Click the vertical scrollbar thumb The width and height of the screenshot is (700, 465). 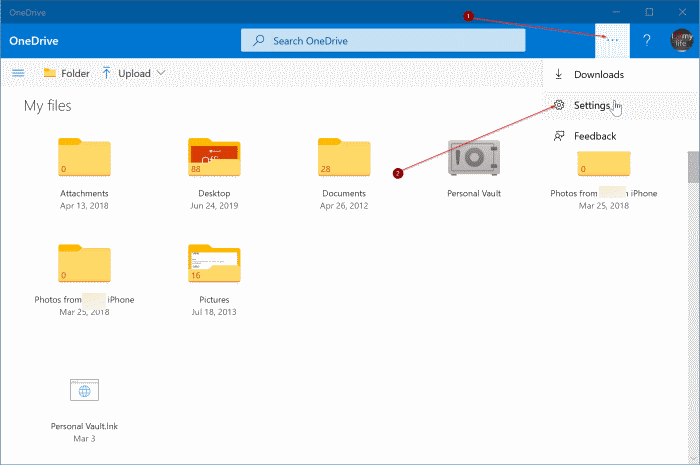pos(694,167)
